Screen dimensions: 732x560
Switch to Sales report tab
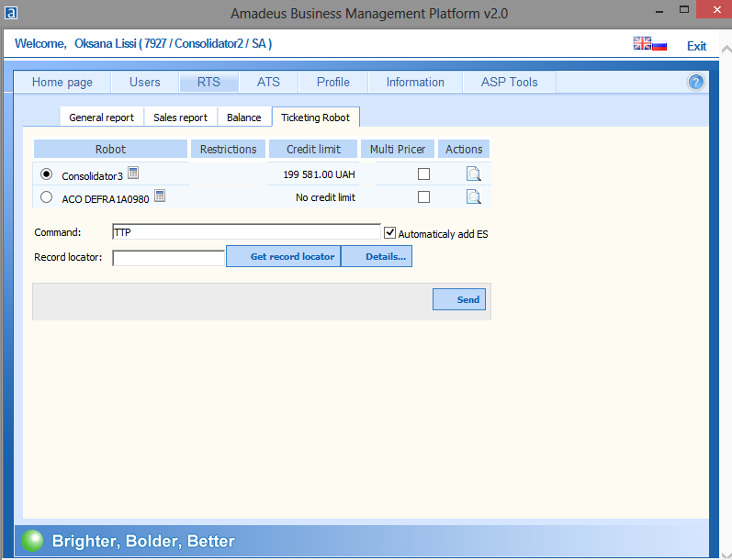(x=180, y=118)
